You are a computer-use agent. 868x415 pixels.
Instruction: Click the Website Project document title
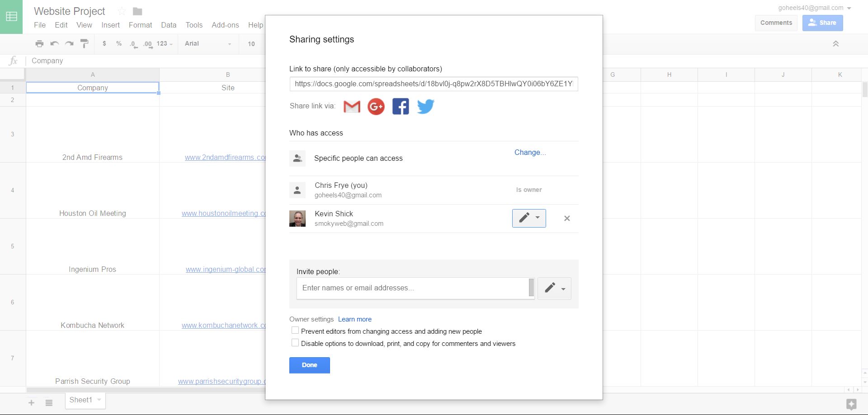coord(70,11)
